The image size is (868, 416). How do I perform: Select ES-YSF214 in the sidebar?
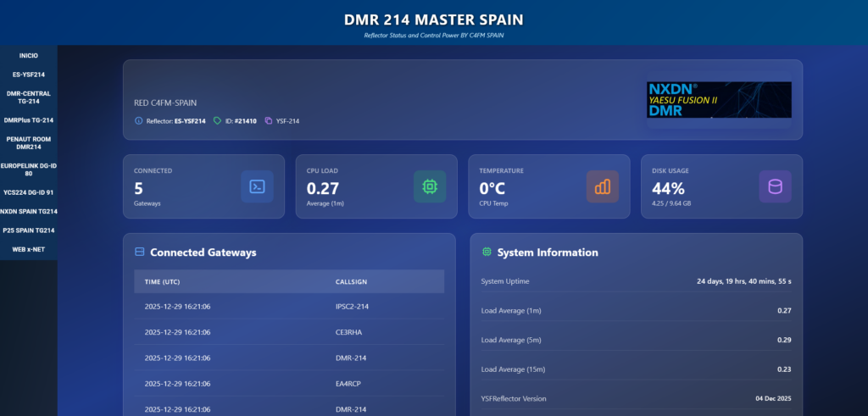pyautogui.click(x=29, y=75)
